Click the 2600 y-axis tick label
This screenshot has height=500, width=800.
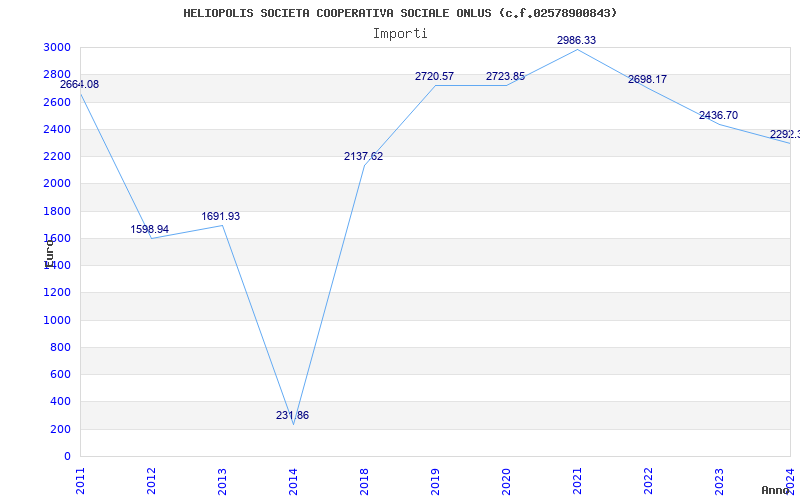pos(57,102)
